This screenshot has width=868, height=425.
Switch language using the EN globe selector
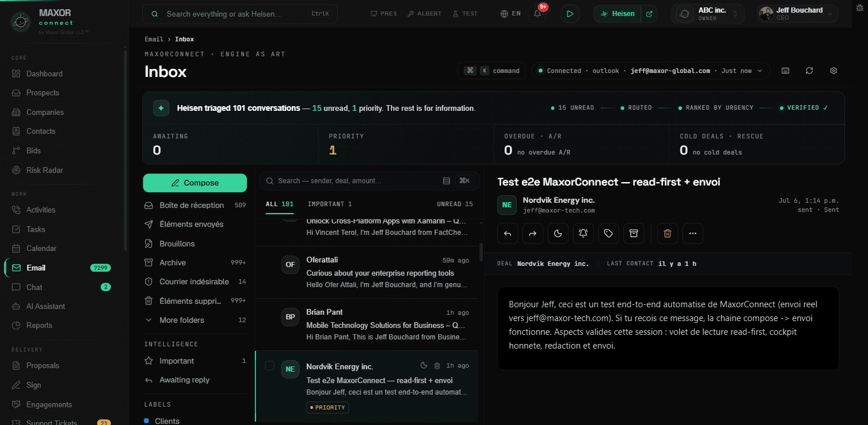[510, 14]
